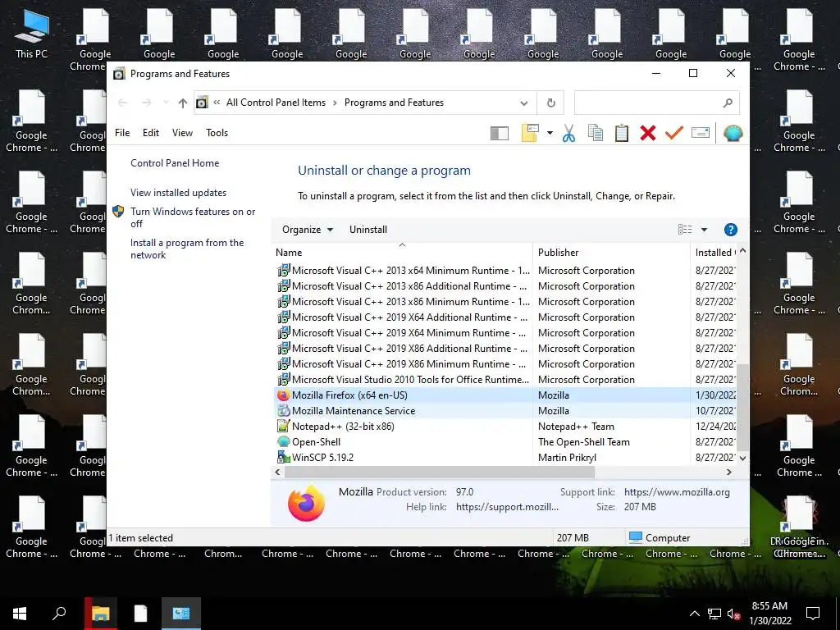Image resolution: width=840 pixels, height=630 pixels.
Task: Click the Windows Start button
Action: tap(20, 614)
